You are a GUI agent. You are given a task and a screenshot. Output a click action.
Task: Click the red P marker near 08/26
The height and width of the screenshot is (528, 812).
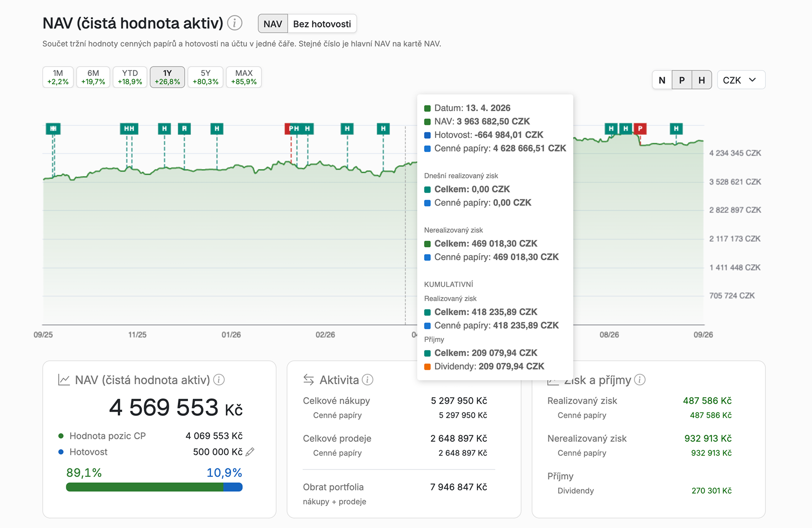(x=640, y=128)
